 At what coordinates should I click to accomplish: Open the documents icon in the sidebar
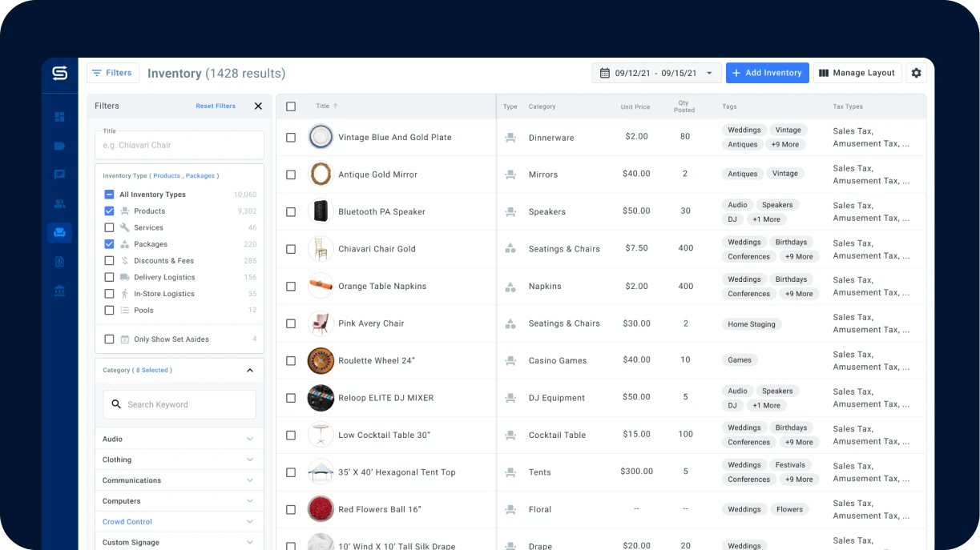(60, 261)
